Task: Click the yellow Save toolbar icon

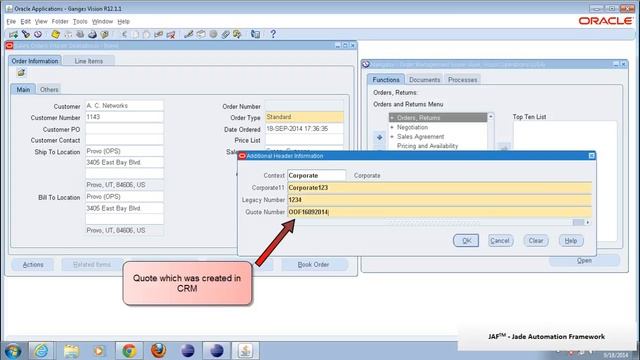Action: coord(56,34)
